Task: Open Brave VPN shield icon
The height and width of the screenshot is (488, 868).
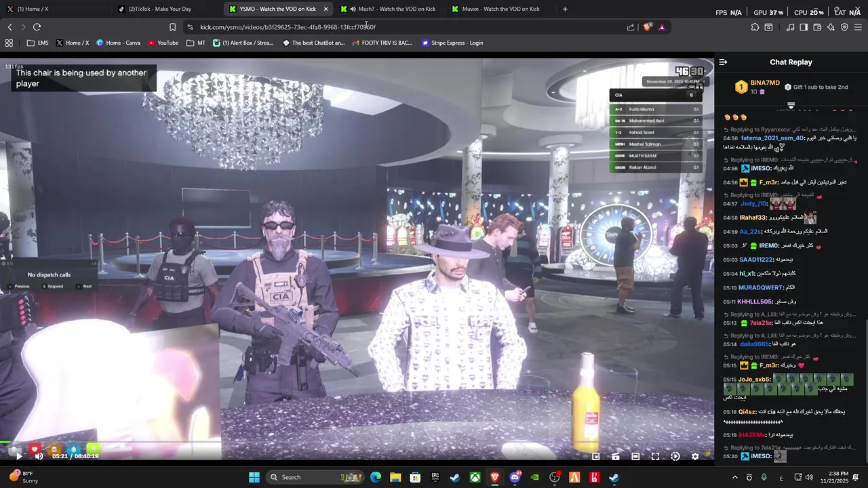Action: click(844, 27)
